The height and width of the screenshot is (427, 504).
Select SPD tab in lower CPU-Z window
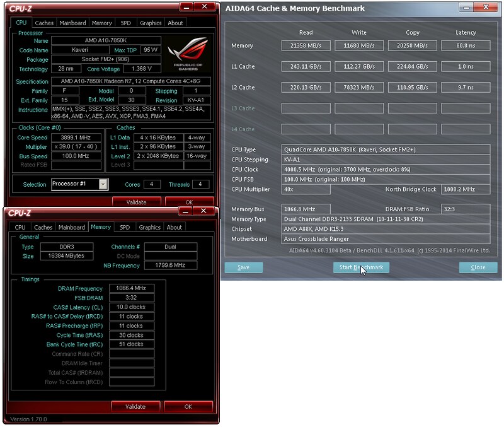click(125, 227)
